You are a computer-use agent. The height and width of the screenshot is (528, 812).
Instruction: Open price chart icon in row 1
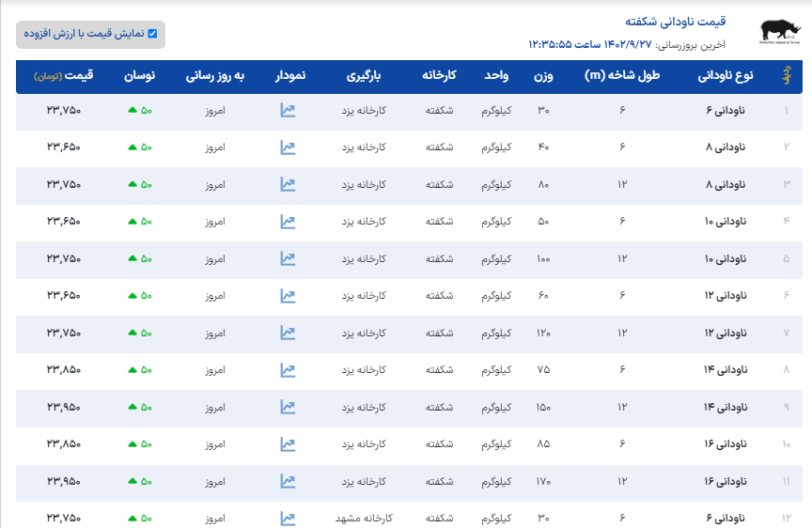pos(288,111)
